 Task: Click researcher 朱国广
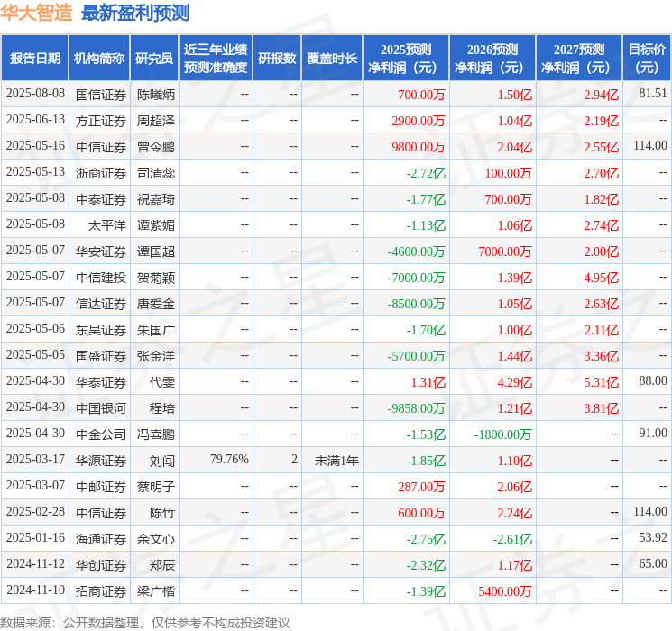155,330
